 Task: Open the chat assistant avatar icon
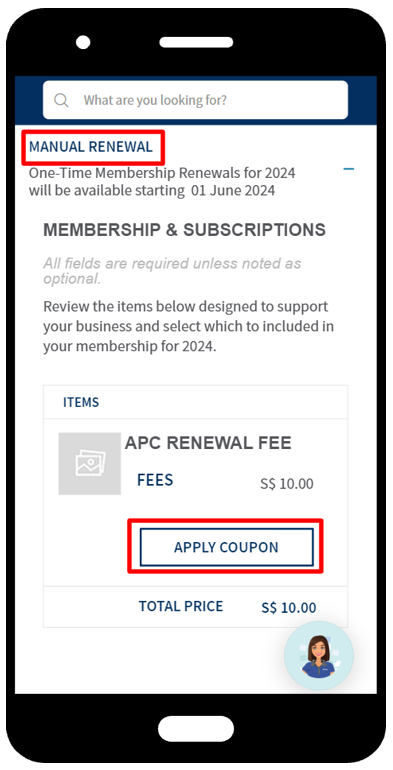(319, 656)
